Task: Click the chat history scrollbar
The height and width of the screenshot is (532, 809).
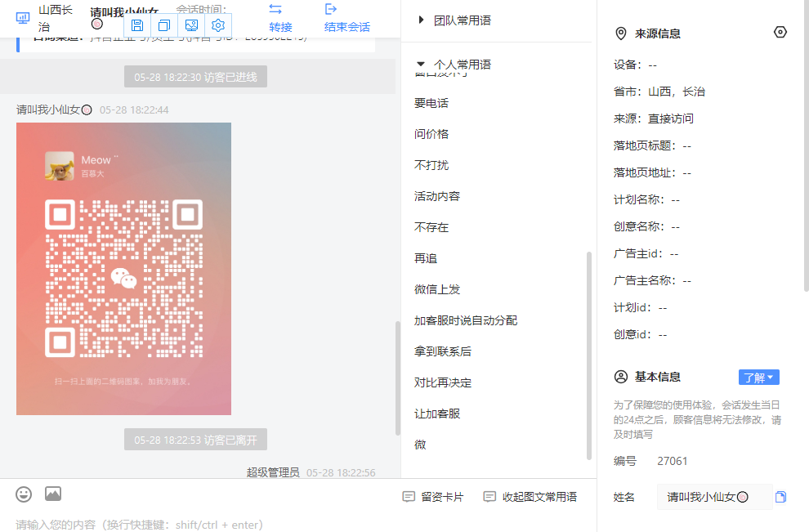Action: (398, 378)
